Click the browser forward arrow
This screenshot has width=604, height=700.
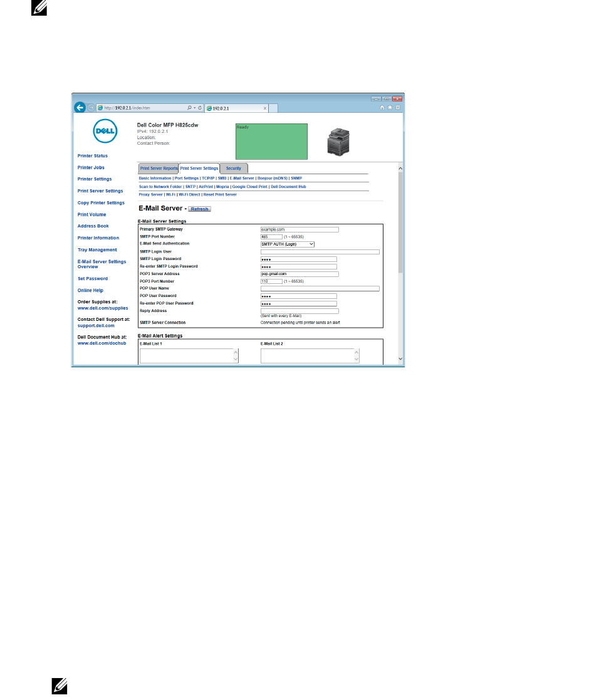click(x=91, y=108)
